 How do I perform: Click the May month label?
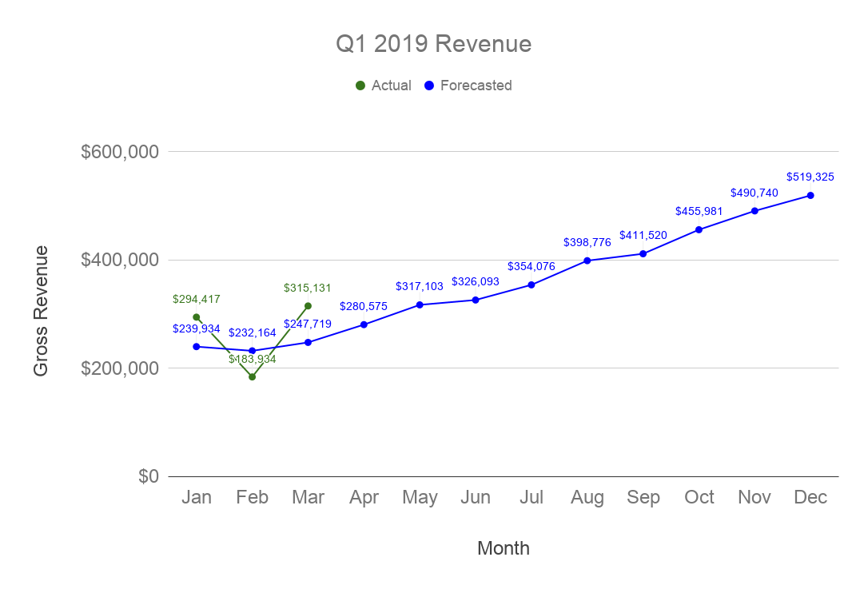click(x=420, y=498)
